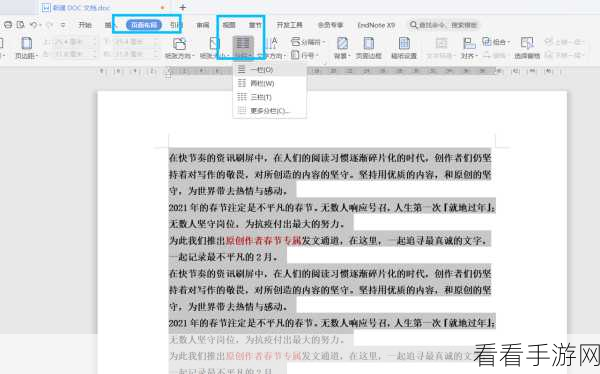
Task: Open the 行号 line numbers dropdown
Action: click(304, 55)
